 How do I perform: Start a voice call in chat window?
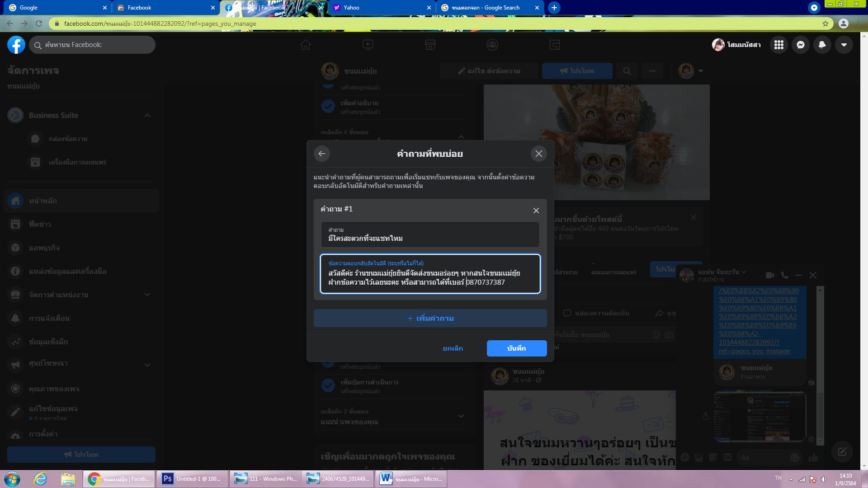[785, 275]
